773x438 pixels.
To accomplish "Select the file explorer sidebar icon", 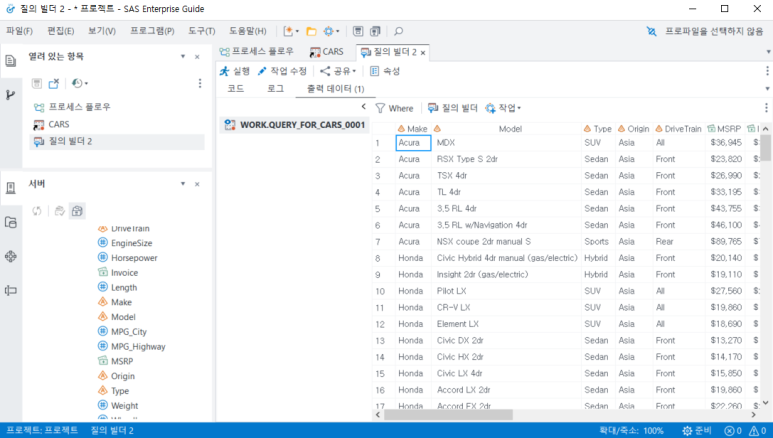I will click(10, 222).
